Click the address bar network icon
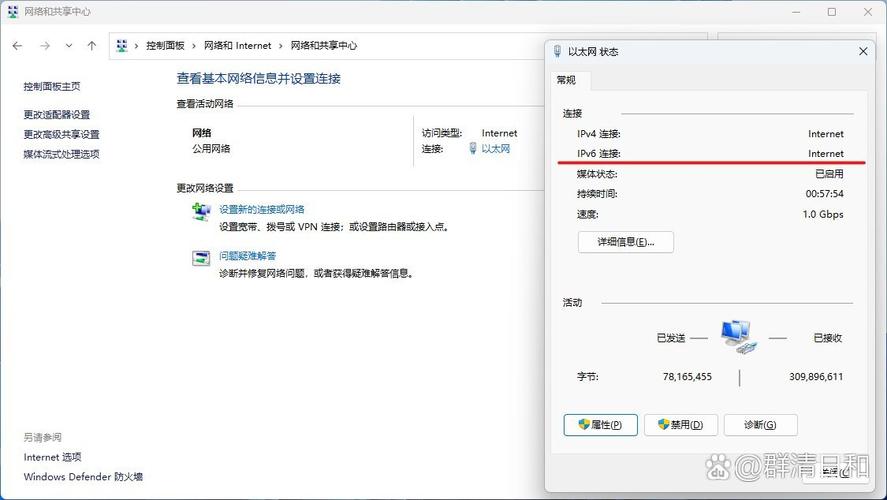 tap(122, 46)
